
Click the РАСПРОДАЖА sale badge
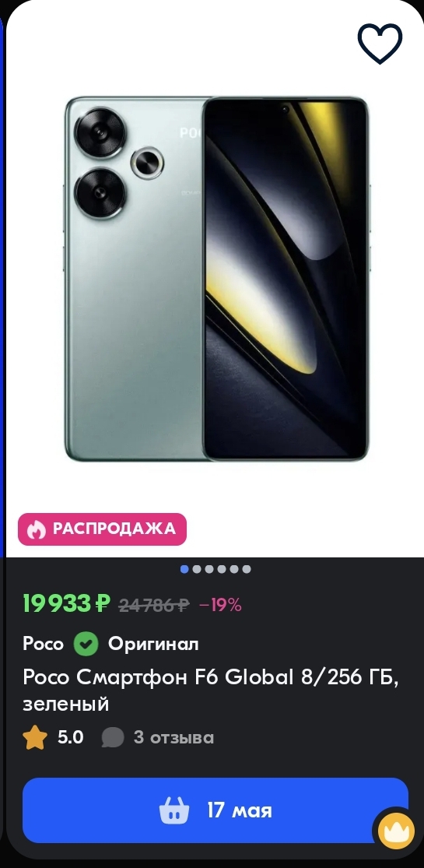[x=103, y=529]
